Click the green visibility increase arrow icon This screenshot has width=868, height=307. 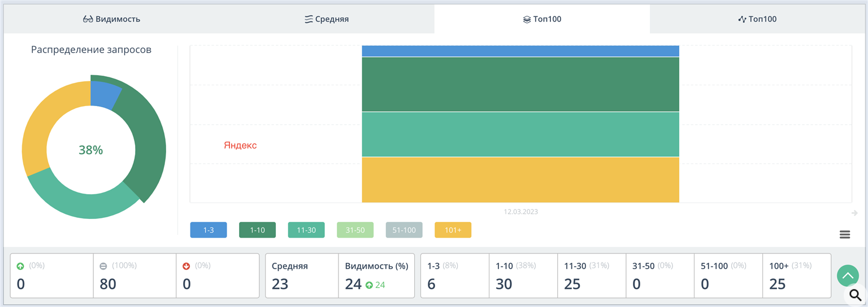click(370, 286)
